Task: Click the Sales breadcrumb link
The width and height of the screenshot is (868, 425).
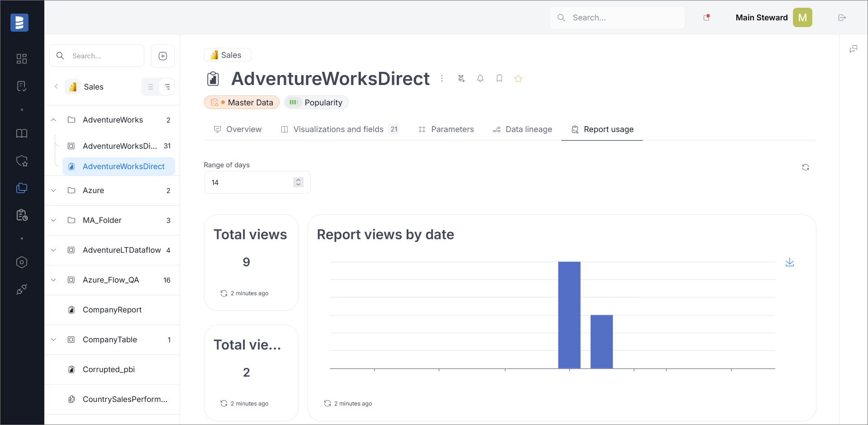Action: [227, 54]
